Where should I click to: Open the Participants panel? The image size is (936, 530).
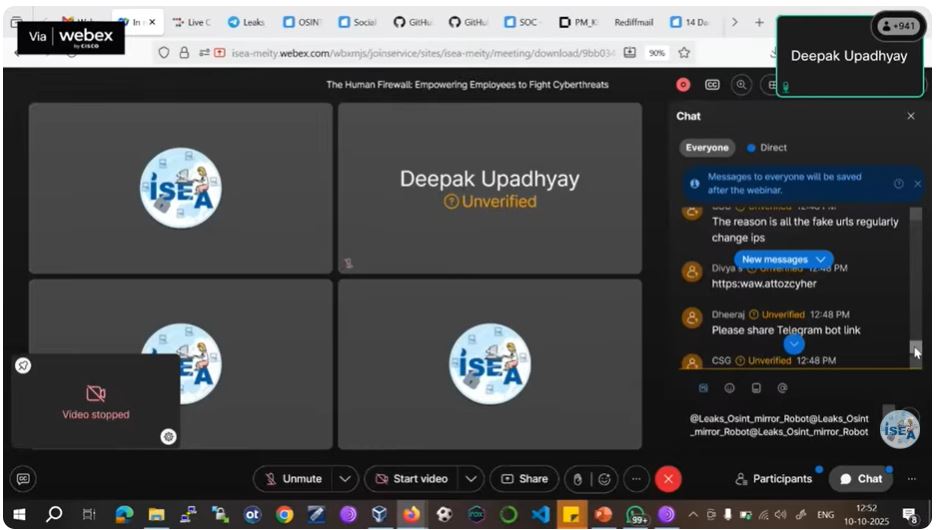773,479
